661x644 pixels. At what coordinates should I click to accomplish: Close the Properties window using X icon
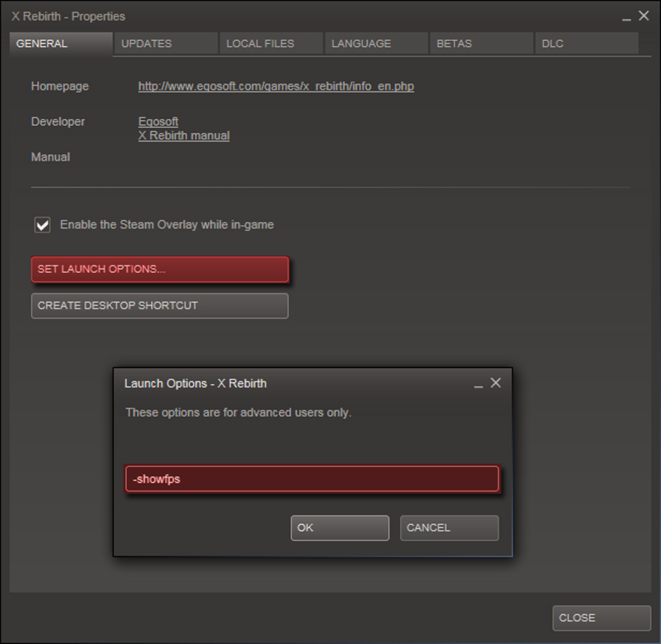tap(643, 16)
